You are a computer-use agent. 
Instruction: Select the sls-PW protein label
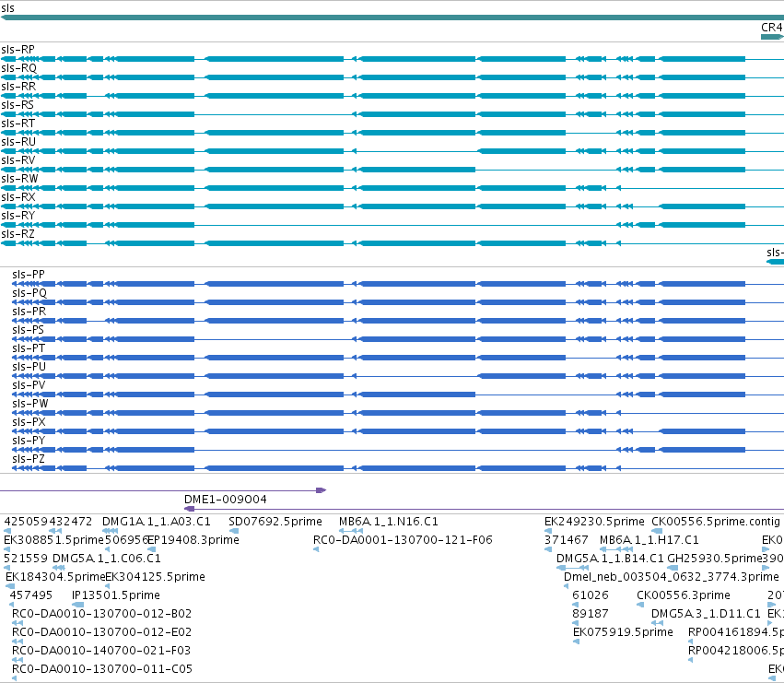coord(30,404)
